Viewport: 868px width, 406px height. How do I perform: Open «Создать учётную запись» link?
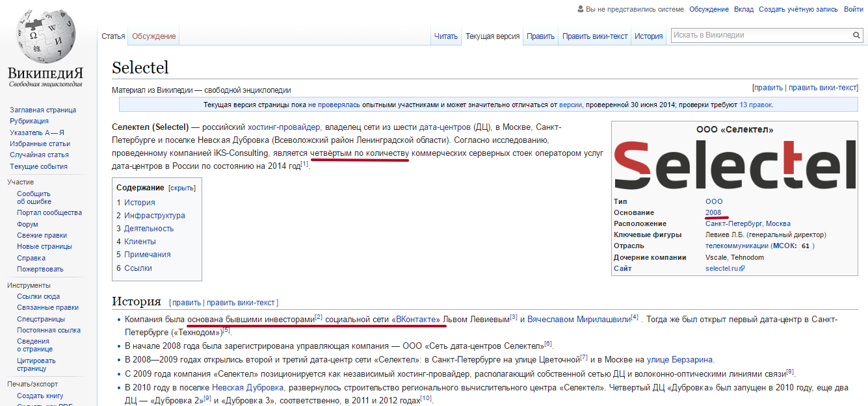(798, 9)
